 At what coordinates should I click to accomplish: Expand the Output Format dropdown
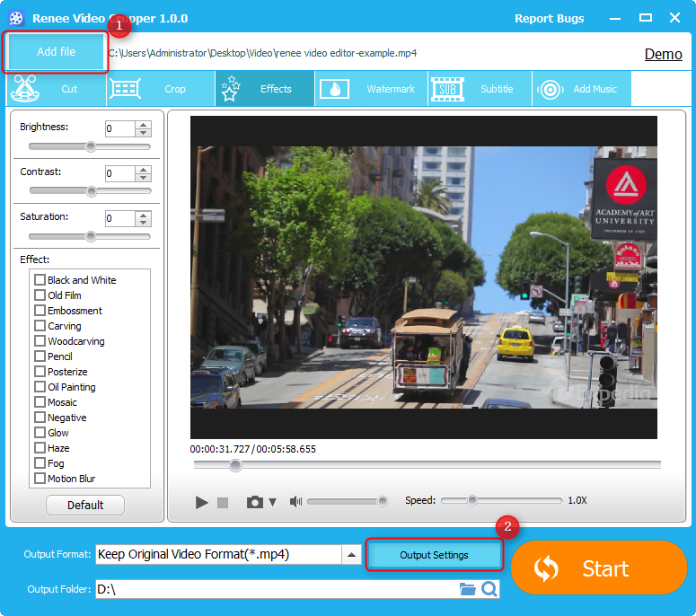352,555
